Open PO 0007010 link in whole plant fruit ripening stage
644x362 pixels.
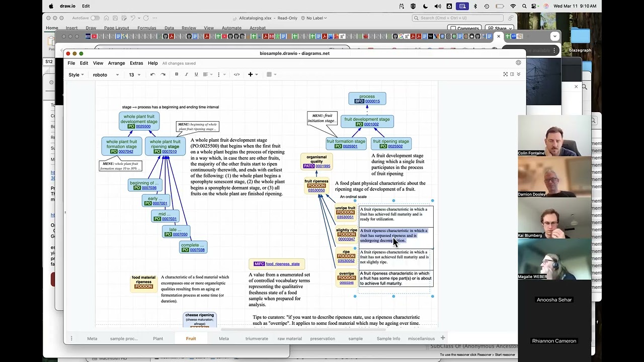[169, 151]
